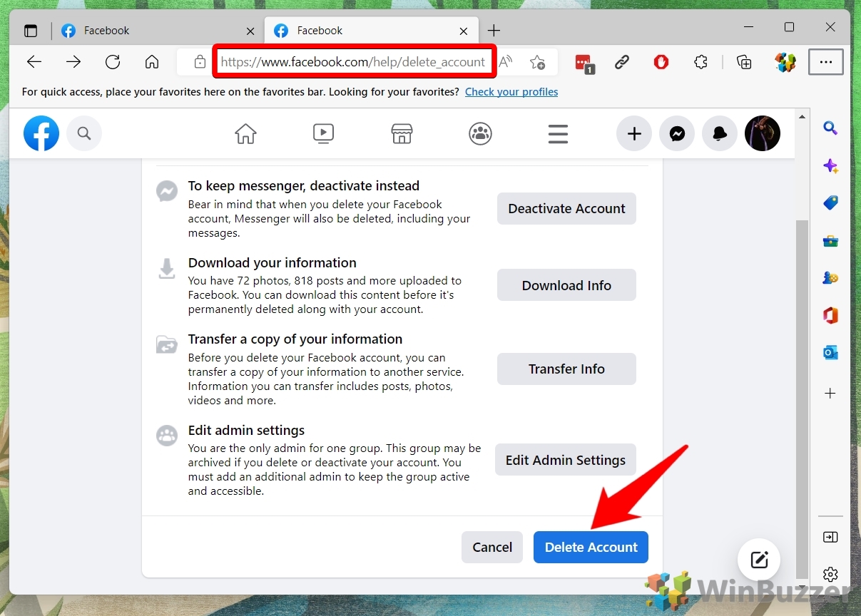Select the second Facebook tab
The height and width of the screenshot is (616, 861).
(371, 31)
